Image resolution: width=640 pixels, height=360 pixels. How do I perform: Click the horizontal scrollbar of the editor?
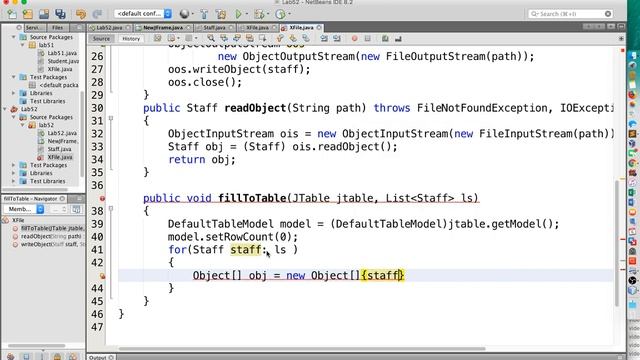click(302, 349)
